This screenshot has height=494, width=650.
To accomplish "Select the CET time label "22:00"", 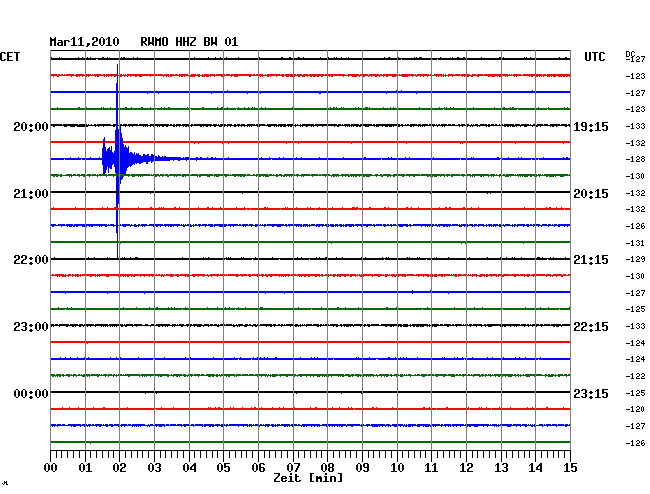I will pyautogui.click(x=31, y=260).
